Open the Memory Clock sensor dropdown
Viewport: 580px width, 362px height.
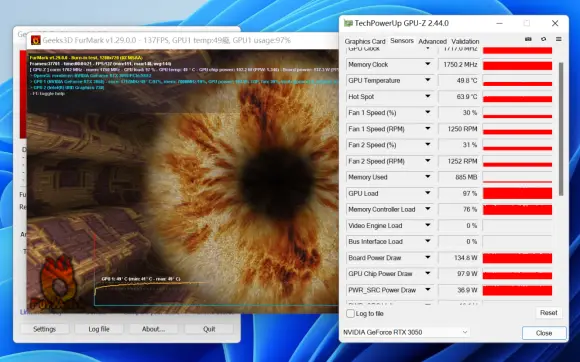[x=428, y=64]
